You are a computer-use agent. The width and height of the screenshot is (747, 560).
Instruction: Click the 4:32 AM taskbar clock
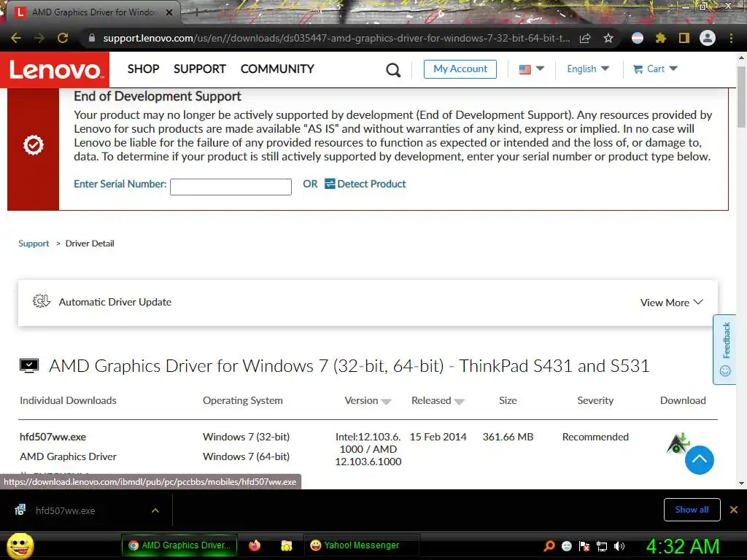click(x=682, y=546)
